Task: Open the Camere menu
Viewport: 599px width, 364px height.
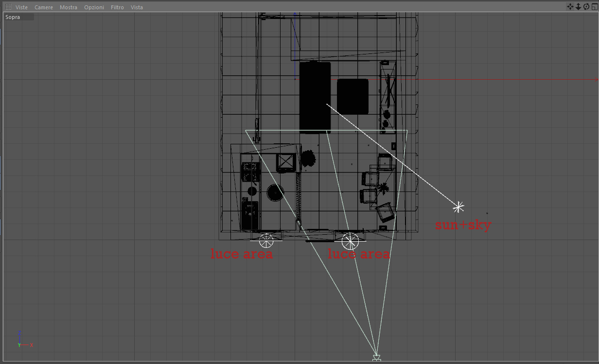Action: coord(44,7)
